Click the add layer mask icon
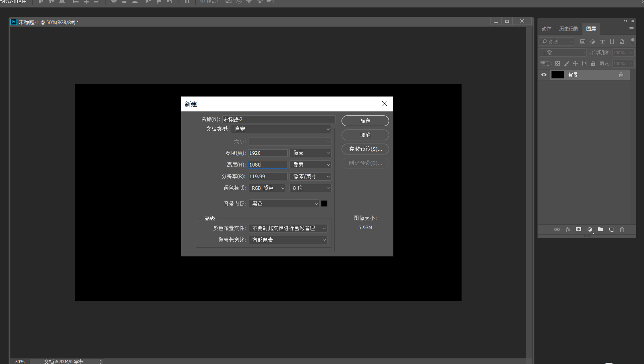This screenshot has width=644, height=364. (x=578, y=229)
